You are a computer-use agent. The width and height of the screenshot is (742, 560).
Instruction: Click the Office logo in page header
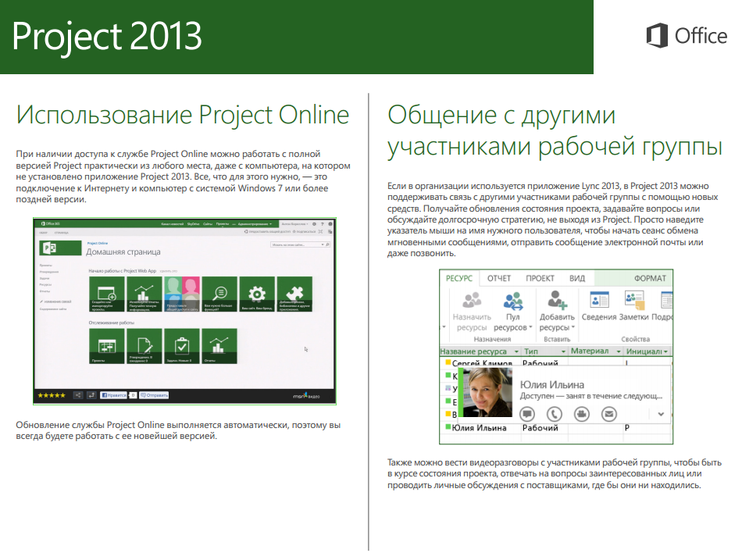687,35
